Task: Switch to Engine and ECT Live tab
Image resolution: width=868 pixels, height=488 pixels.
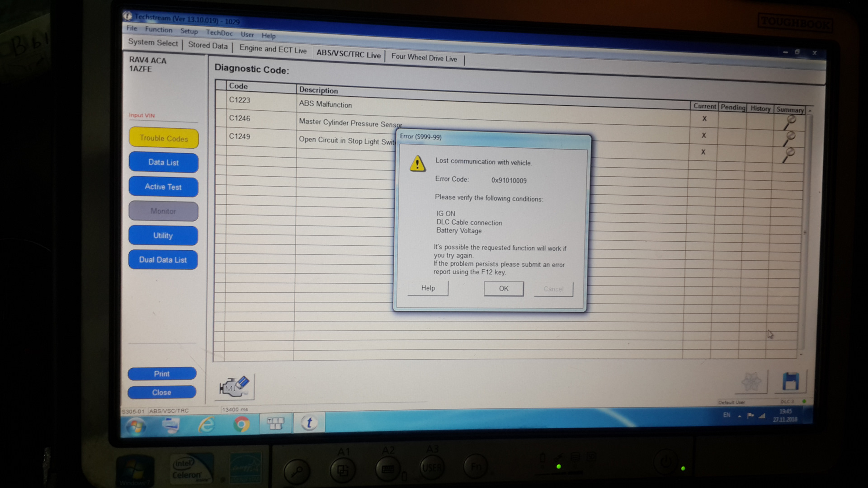Action: pyautogui.click(x=273, y=49)
